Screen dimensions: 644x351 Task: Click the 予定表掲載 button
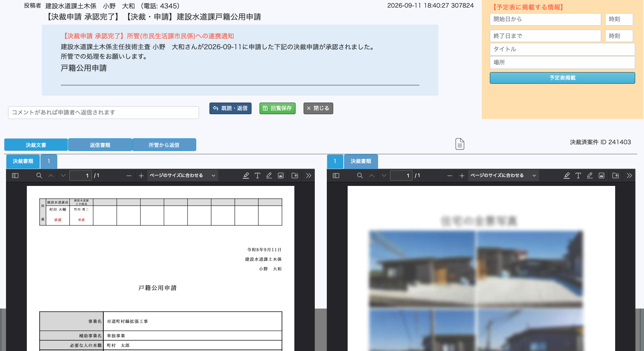[x=562, y=78]
